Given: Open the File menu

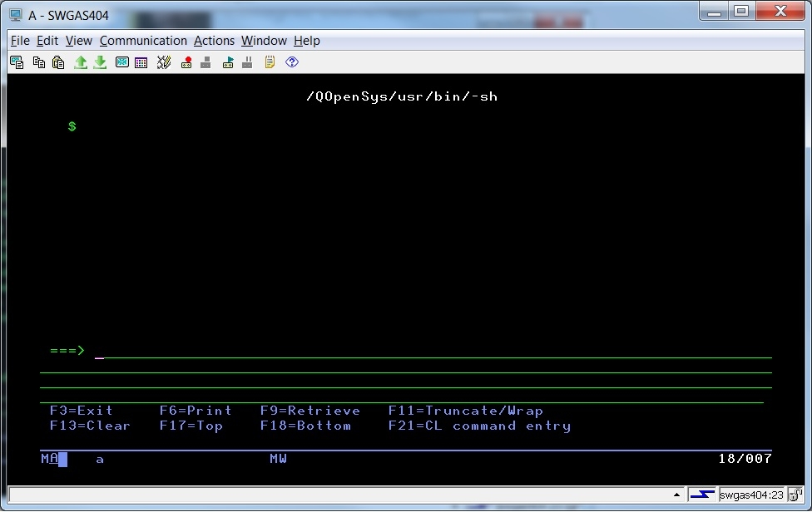Looking at the screenshot, I should pyautogui.click(x=20, y=41).
